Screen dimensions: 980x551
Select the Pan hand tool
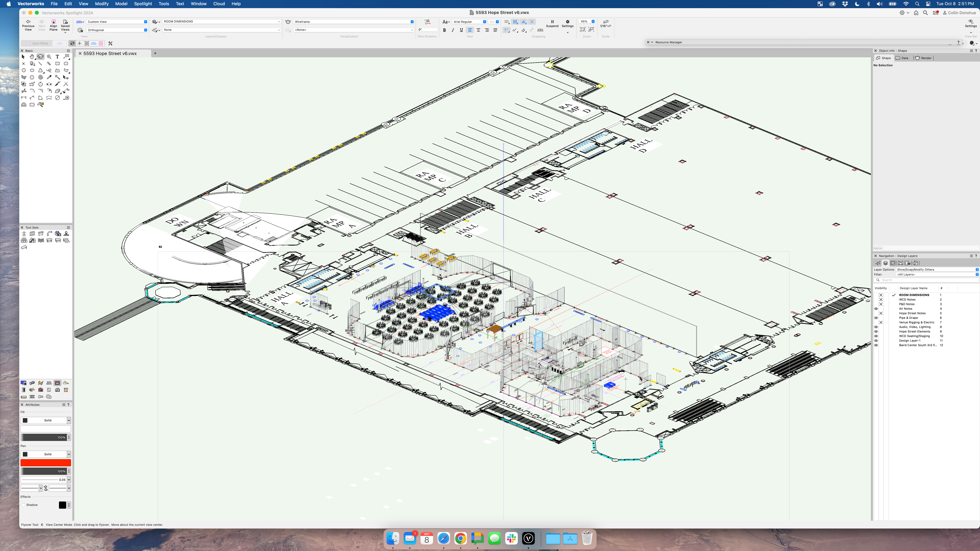(x=32, y=57)
